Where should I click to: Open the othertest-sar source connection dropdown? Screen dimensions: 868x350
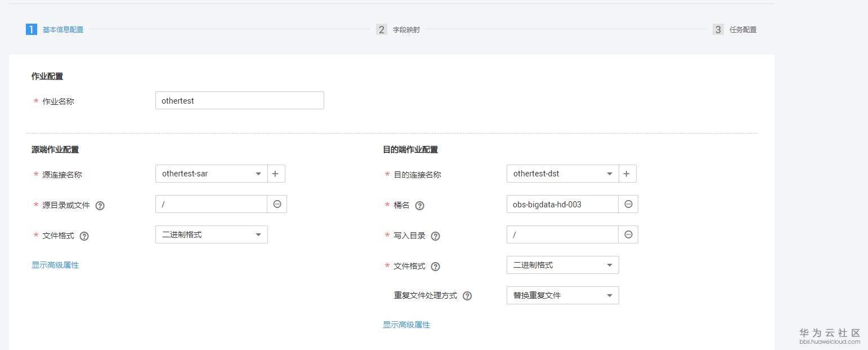pos(211,174)
